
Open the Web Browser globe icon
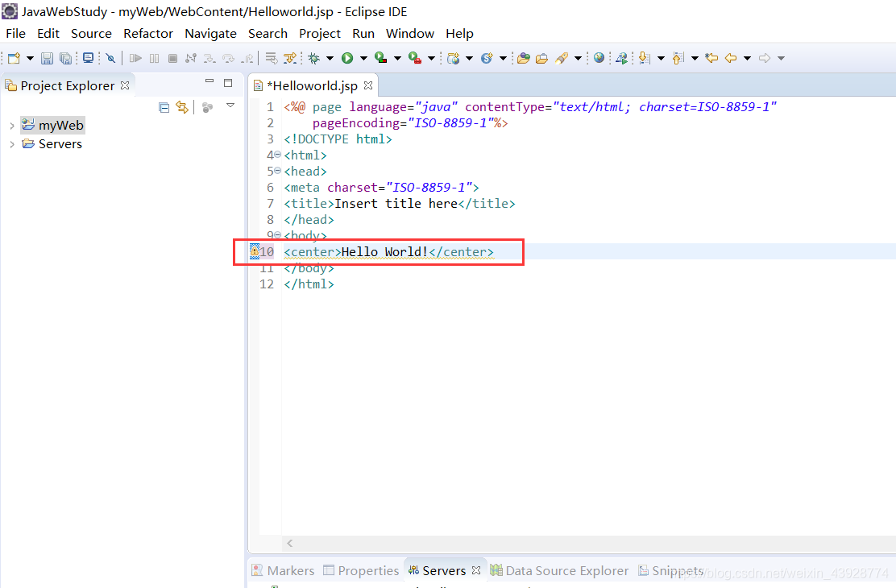(x=599, y=58)
